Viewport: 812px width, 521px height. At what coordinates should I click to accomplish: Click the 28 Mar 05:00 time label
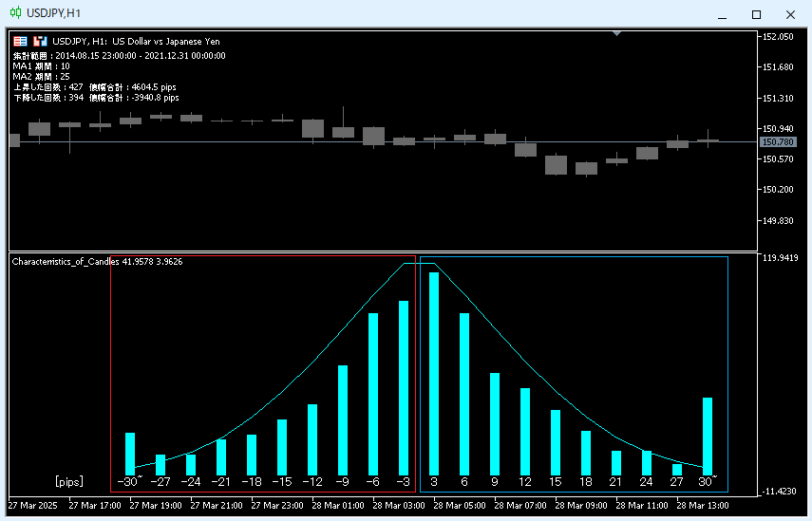pos(460,506)
